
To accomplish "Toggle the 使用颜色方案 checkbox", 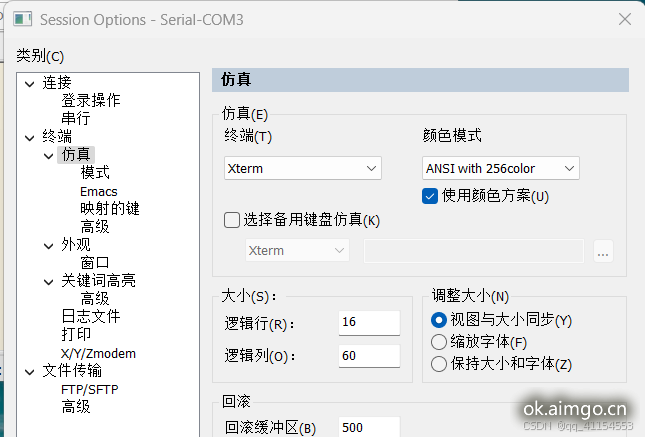I will tap(430, 196).
